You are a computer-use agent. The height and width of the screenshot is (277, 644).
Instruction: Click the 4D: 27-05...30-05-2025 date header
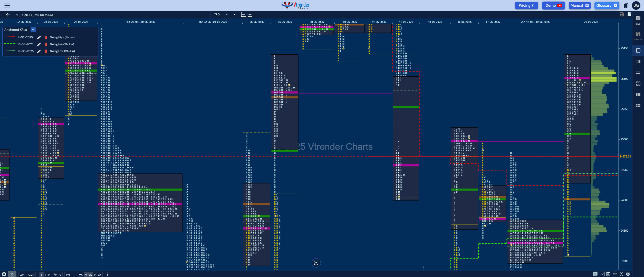tap(140, 22)
